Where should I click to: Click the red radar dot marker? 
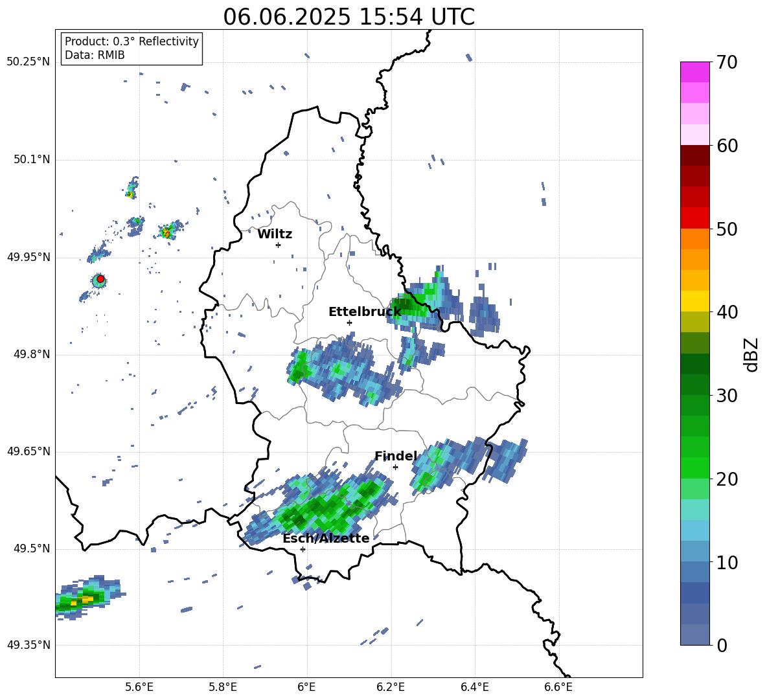tap(100, 279)
